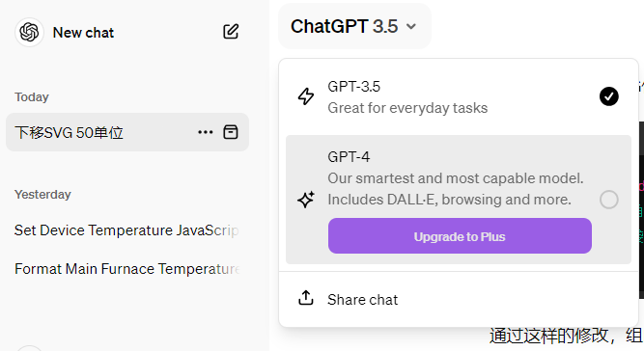Click the New chat label

click(83, 33)
